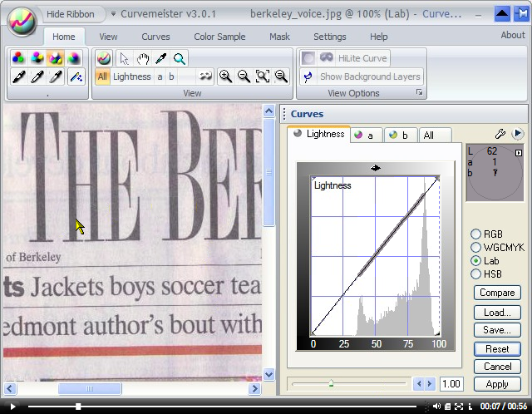
Task: Click the About link
Action: click(513, 35)
